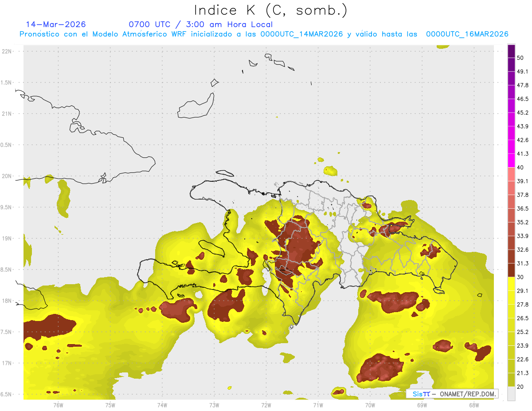Click the colorbar value 36.5

click(x=523, y=208)
